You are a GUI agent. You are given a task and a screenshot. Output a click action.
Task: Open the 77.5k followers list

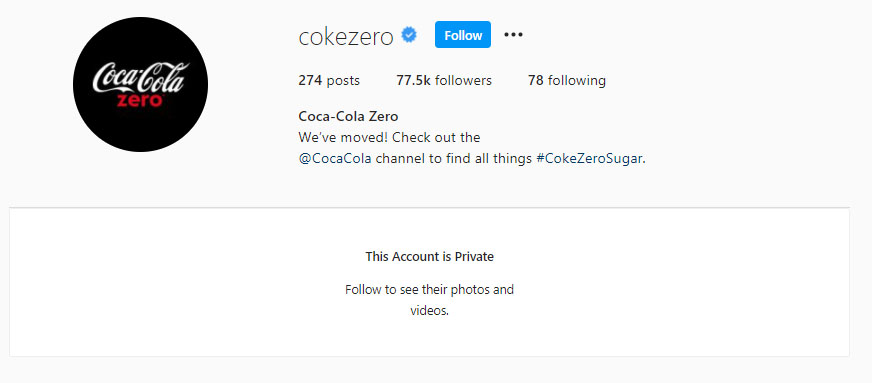444,81
